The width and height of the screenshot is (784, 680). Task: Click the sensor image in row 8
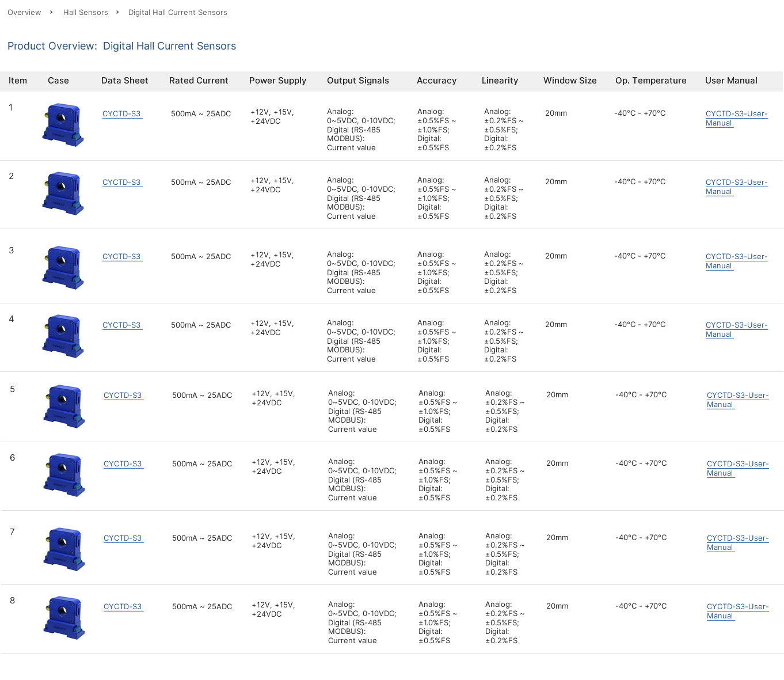point(64,618)
